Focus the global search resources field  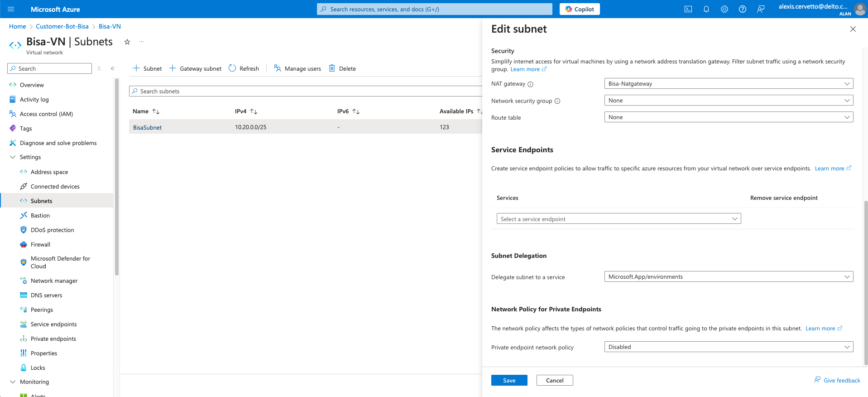coord(435,9)
